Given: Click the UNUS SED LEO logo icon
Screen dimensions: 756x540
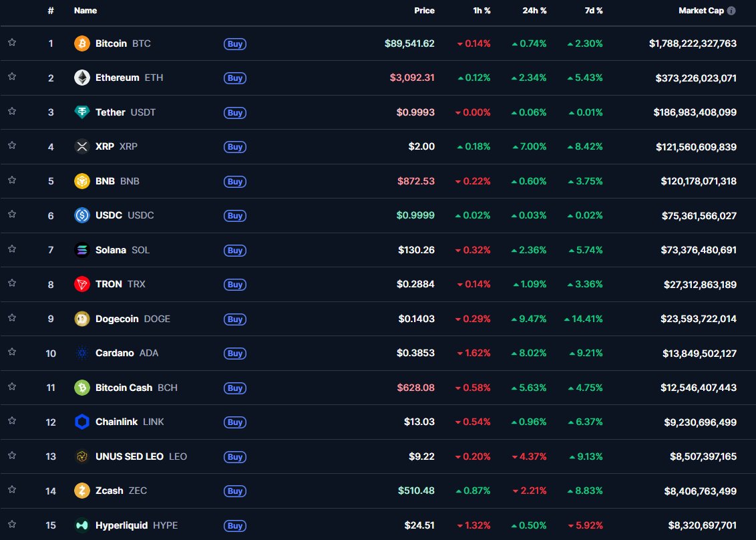Looking at the screenshot, I should click(82, 456).
